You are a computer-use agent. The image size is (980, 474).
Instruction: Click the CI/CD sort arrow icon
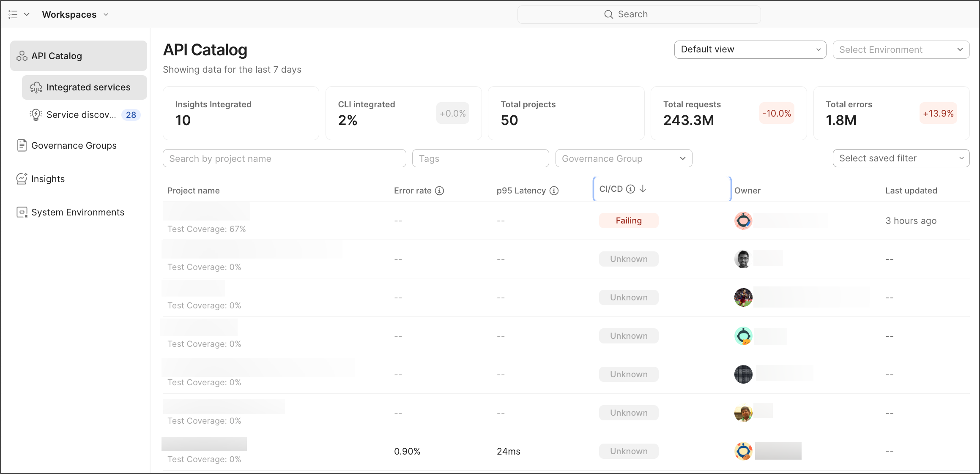pyautogui.click(x=643, y=189)
